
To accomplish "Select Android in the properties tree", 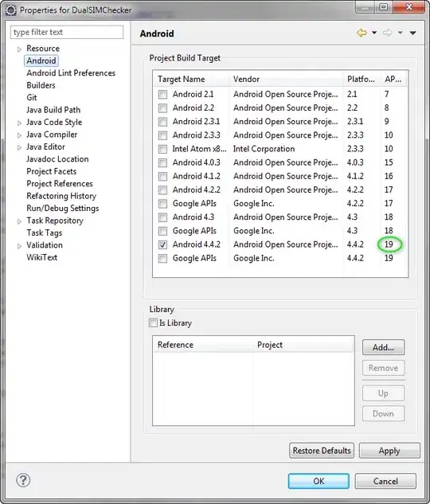I will pos(41,61).
